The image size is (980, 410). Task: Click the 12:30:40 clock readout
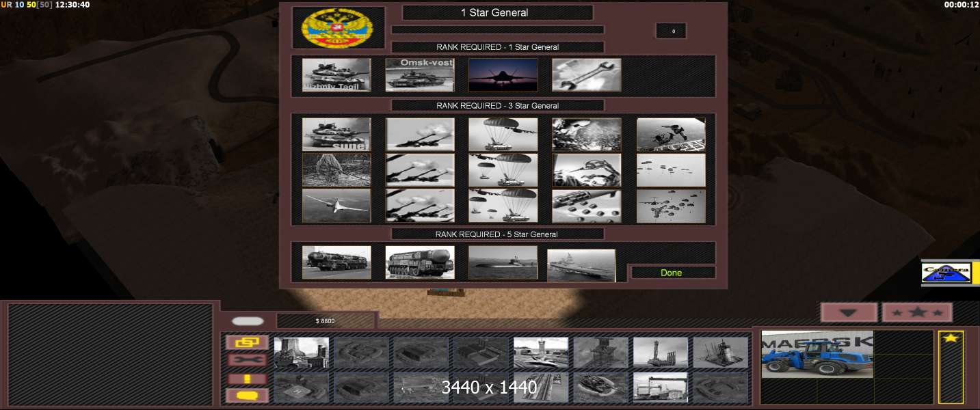(x=72, y=5)
